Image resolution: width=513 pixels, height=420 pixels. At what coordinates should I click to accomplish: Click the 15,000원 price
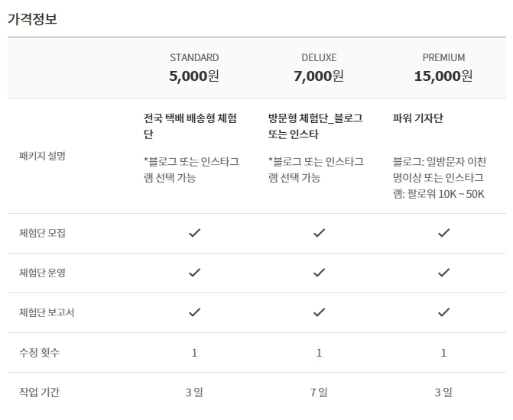click(443, 76)
